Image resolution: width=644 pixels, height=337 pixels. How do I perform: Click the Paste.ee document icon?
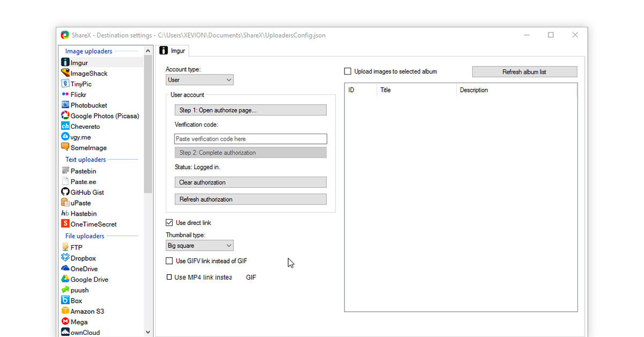(65, 181)
